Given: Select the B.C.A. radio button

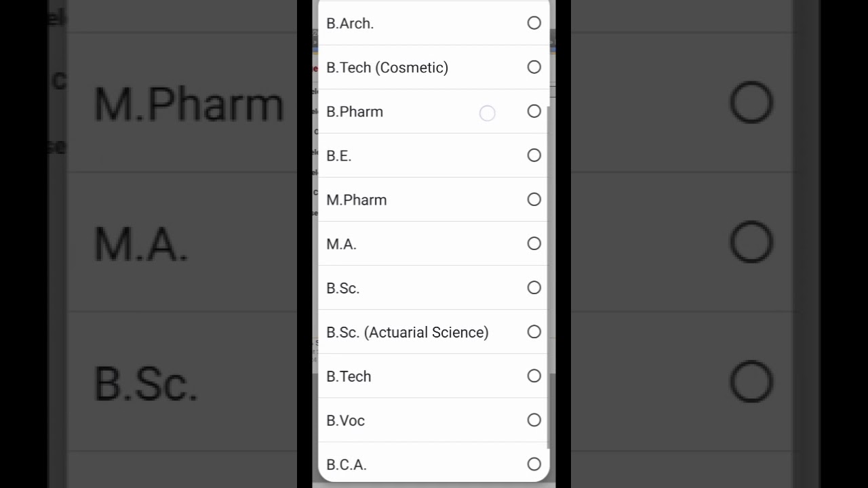Looking at the screenshot, I should coord(534,464).
